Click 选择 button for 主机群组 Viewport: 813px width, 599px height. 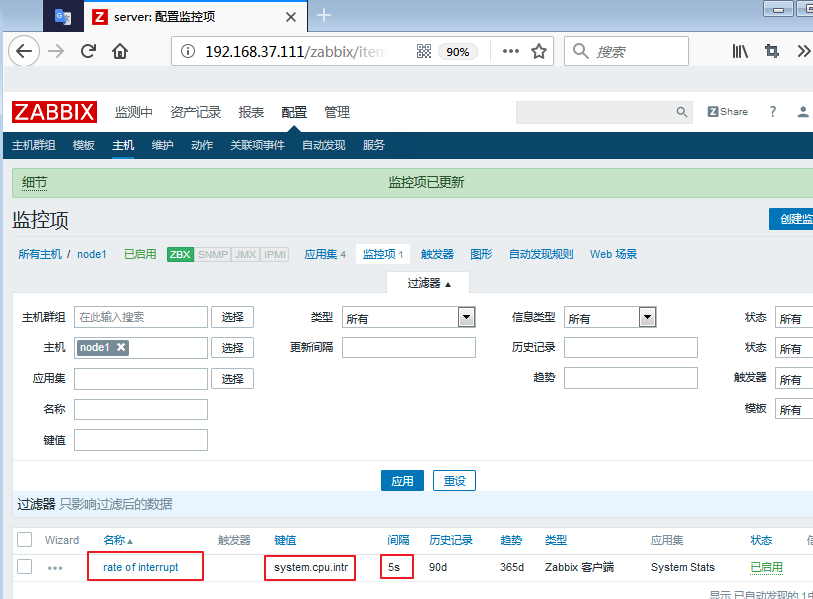(x=232, y=317)
